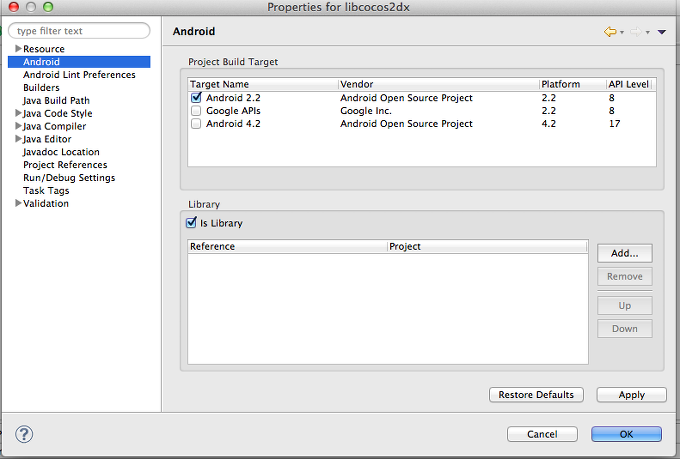
Task: Click the Up button
Action: click(624, 305)
